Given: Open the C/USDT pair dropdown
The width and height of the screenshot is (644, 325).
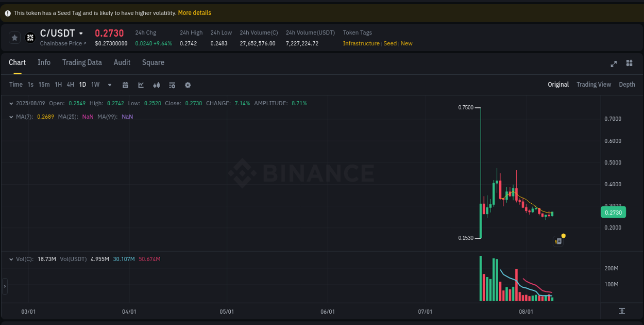Looking at the screenshot, I should (x=81, y=32).
